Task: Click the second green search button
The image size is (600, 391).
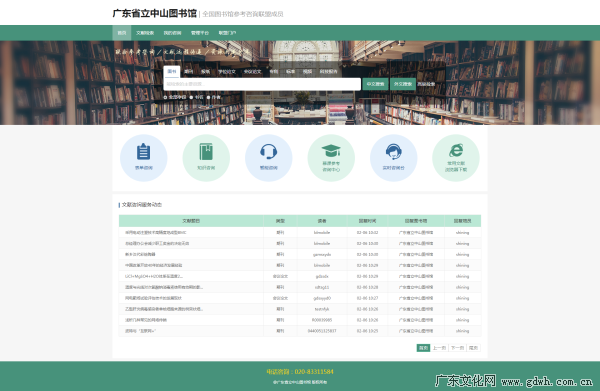Action: (403, 84)
